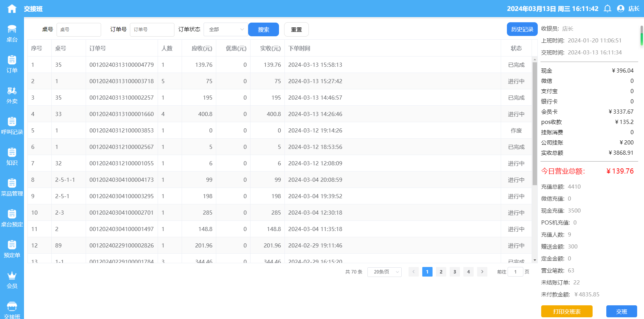Click the 下单时间 column header
644x319 pixels.
(x=299, y=48)
